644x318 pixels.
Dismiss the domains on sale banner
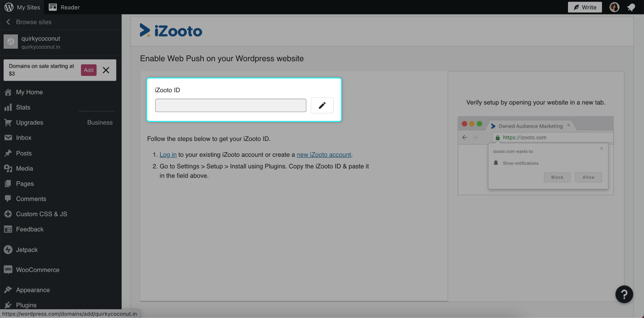106,70
